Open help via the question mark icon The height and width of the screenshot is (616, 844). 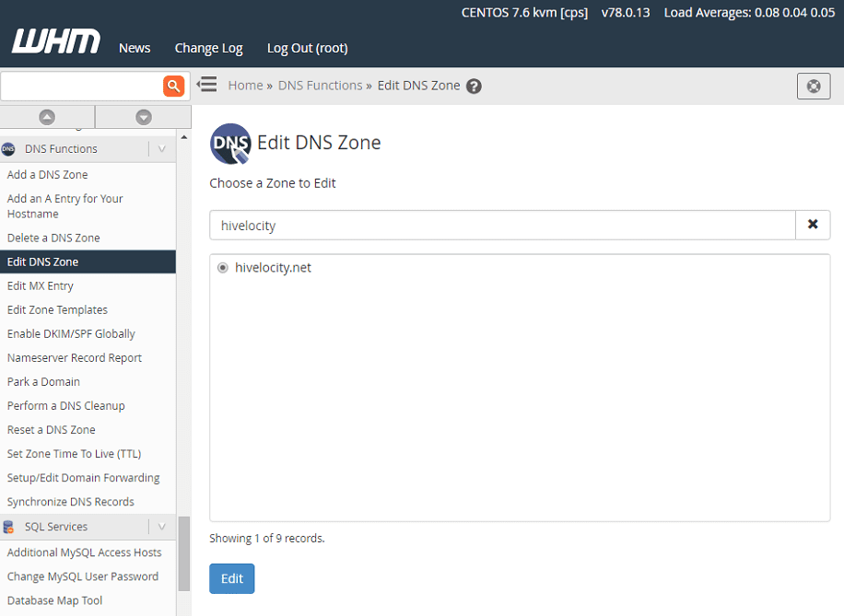[474, 87]
